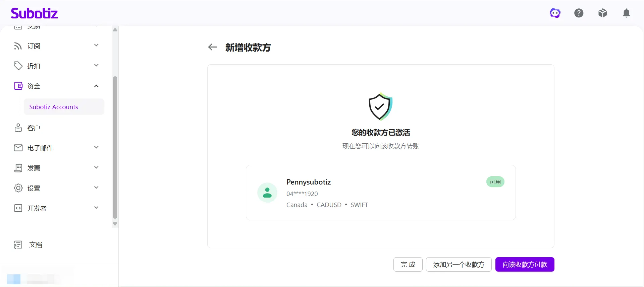Image resolution: width=644 pixels, height=287 pixels.
Task: Open the help question mark icon
Action: 579,13
